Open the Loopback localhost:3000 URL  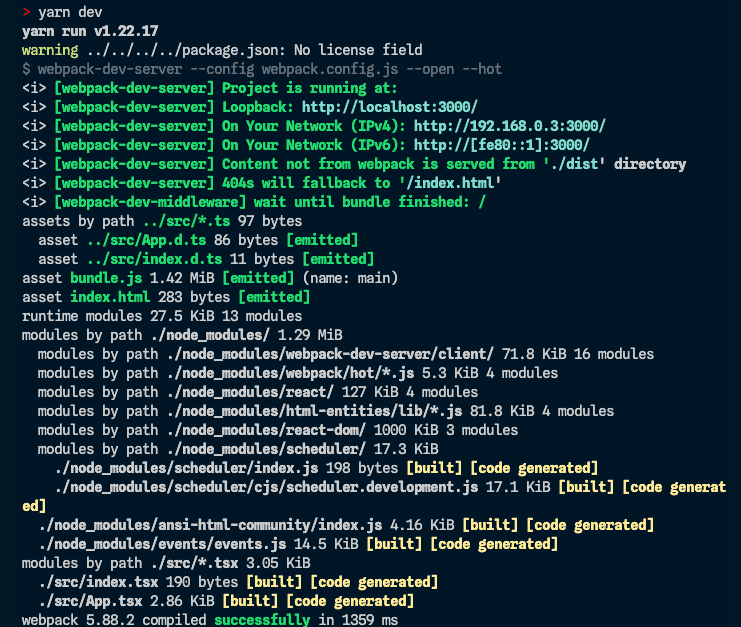389,106
